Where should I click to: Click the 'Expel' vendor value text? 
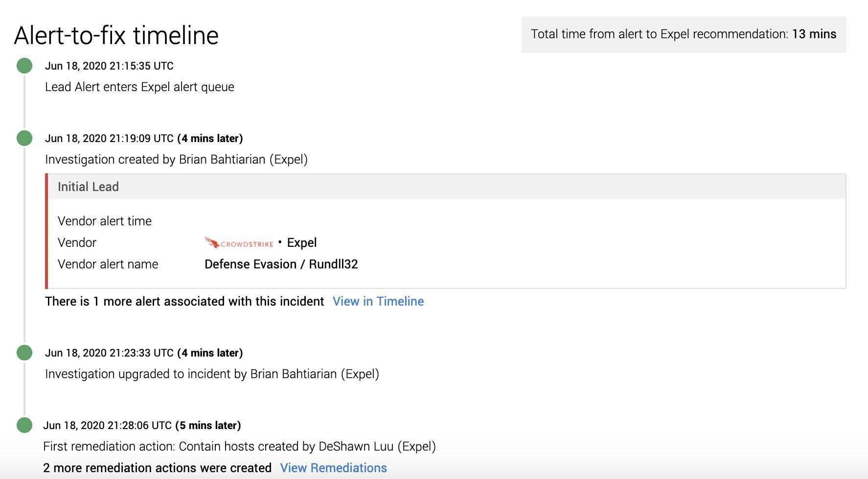tap(302, 242)
